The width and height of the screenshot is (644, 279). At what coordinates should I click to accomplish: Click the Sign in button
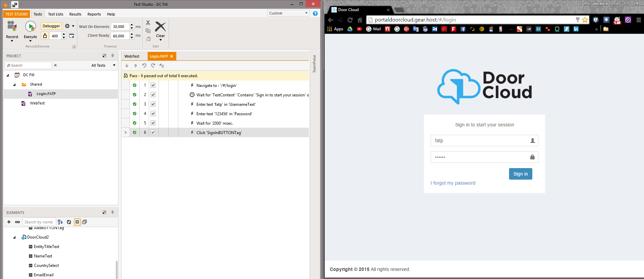[x=520, y=174]
